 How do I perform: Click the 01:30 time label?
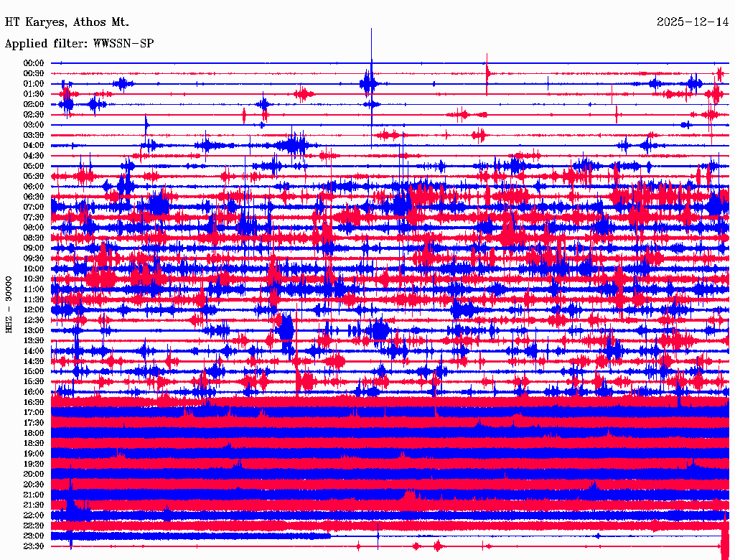pyautogui.click(x=34, y=94)
